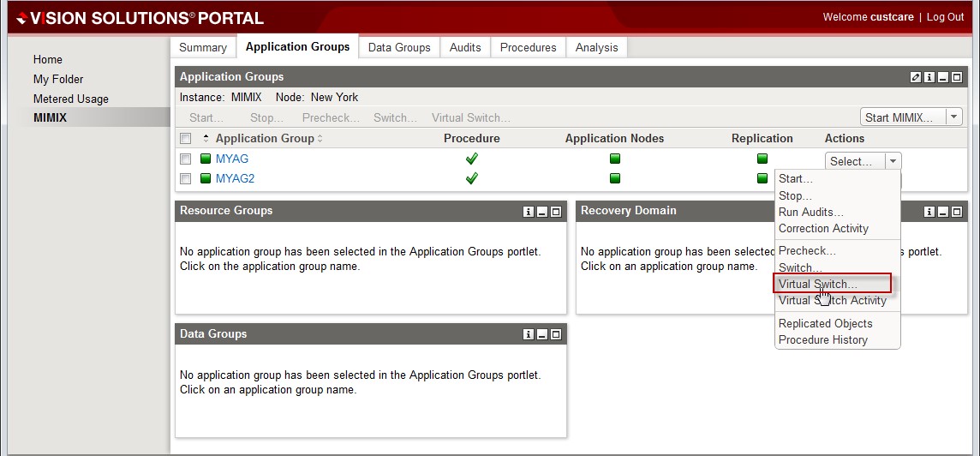
Task: Tick the checkbox for MYAG row
Action: [185, 159]
